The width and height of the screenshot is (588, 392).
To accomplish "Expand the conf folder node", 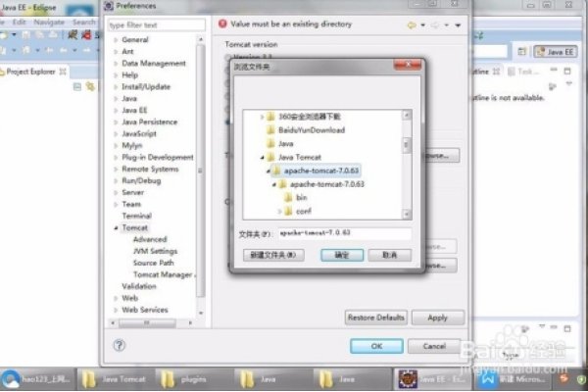I will 277,211.
